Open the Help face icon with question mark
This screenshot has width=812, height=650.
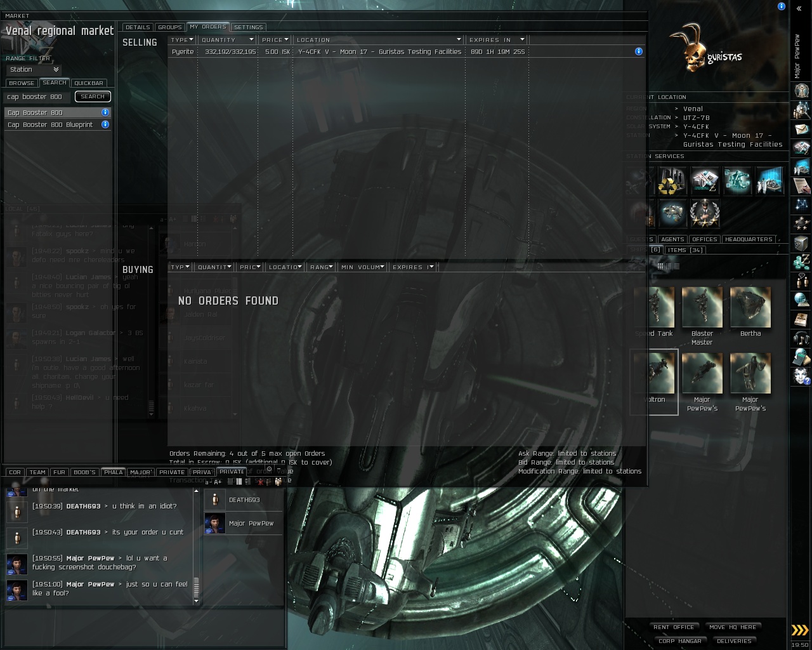click(801, 376)
